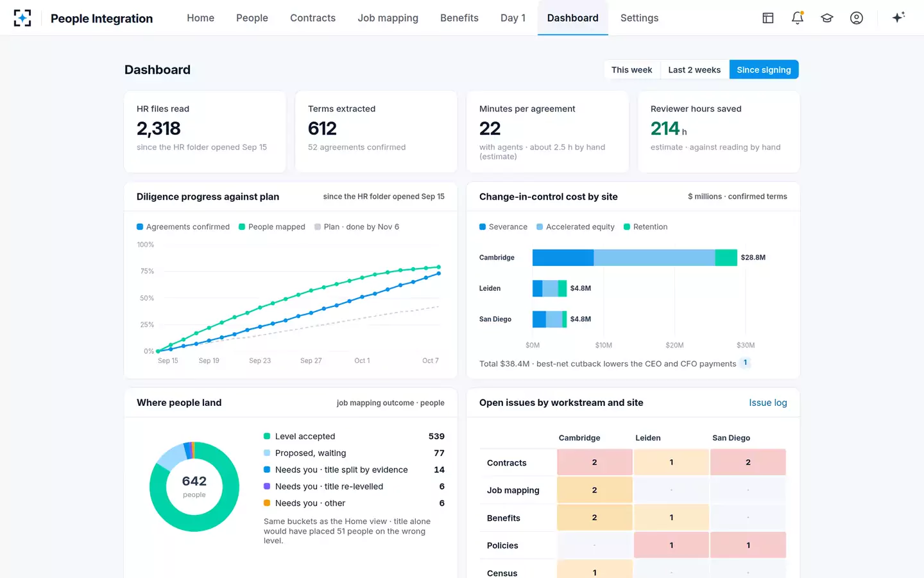Open the Job mapping Cambridge issues cell
Image resolution: width=924 pixels, height=578 pixels.
coord(594,490)
